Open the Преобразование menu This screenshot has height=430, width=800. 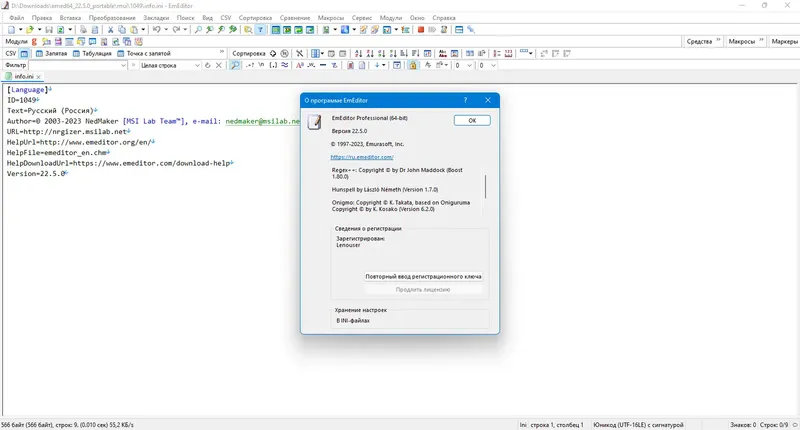point(112,17)
